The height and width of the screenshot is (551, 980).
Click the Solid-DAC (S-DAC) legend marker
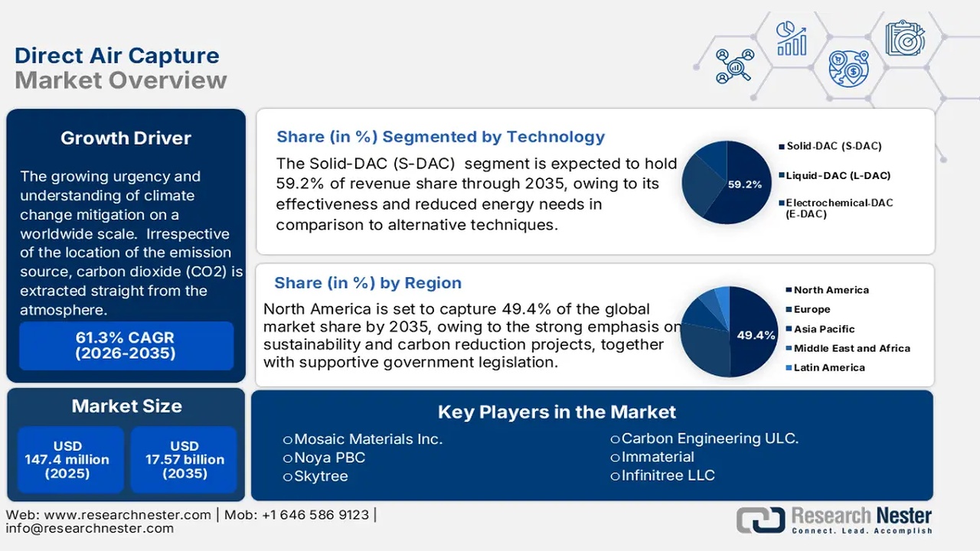point(781,146)
